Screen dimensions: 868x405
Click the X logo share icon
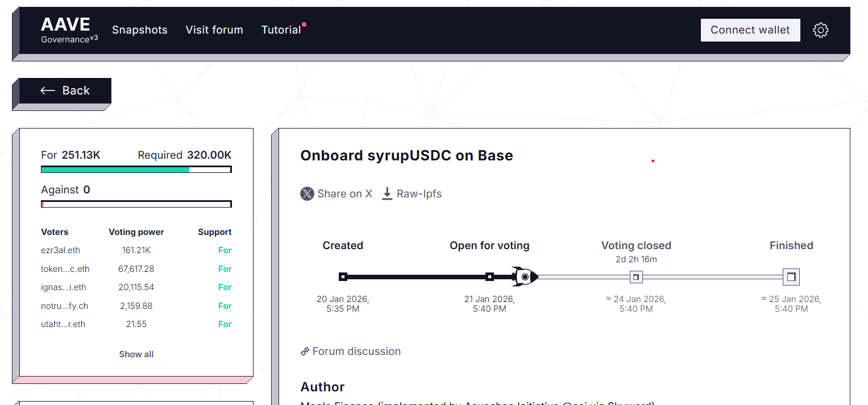pos(307,194)
